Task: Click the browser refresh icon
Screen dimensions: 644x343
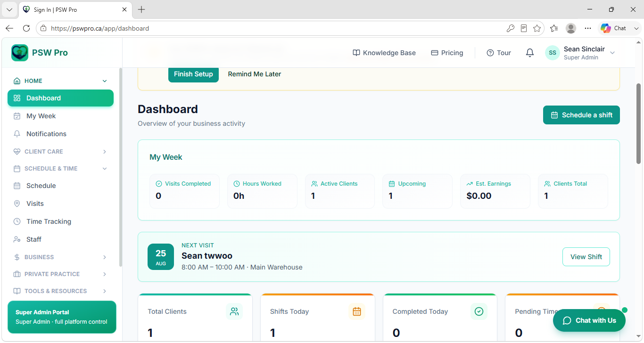Action: pos(26,28)
